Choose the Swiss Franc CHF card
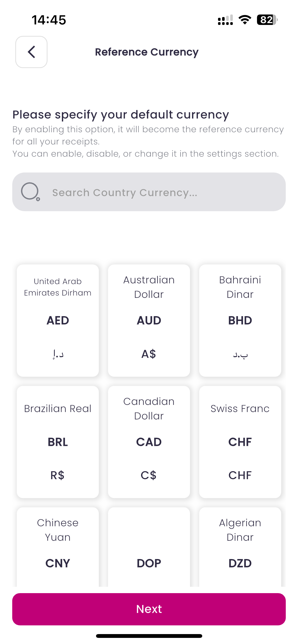298x644 pixels. [x=240, y=442]
